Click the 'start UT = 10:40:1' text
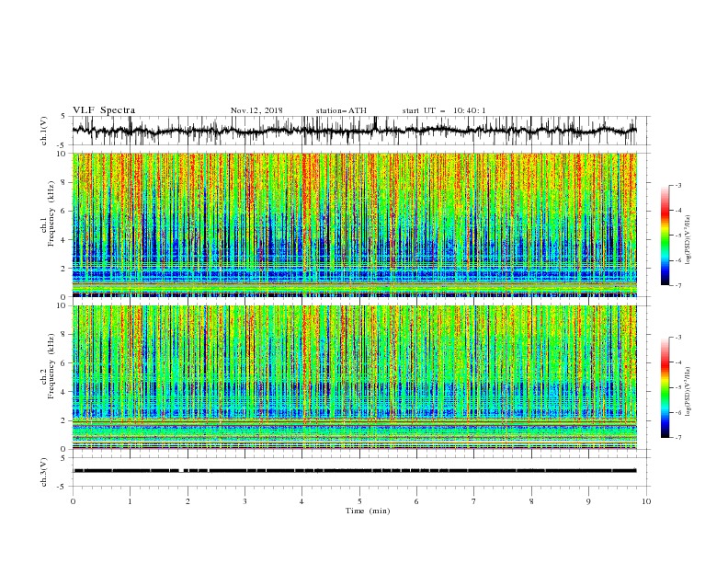The width and height of the screenshot is (728, 563). pos(444,110)
